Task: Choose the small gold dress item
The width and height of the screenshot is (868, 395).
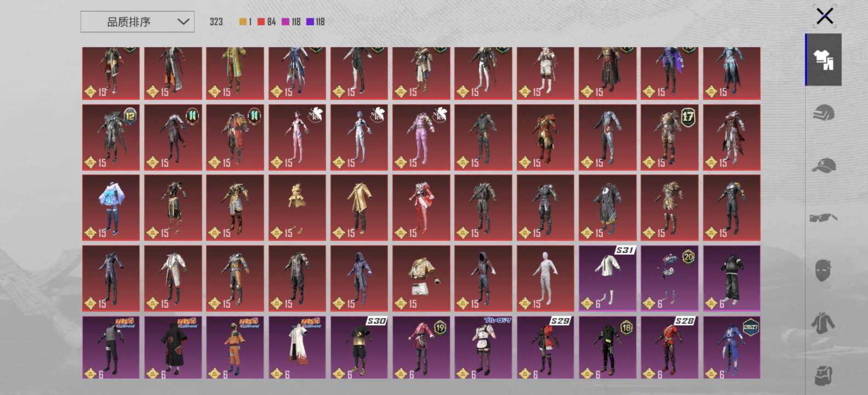Action: (x=297, y=208)
